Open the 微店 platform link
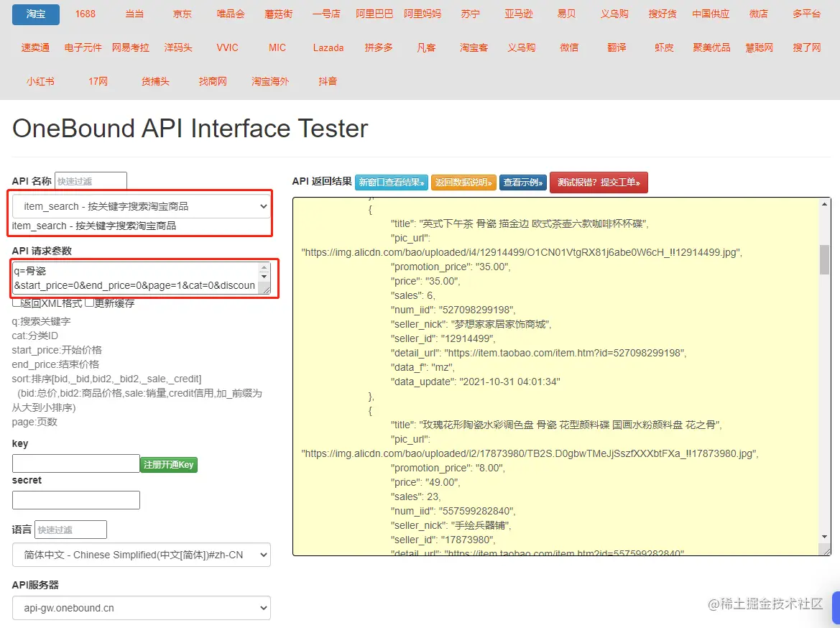 pos(759,14)
